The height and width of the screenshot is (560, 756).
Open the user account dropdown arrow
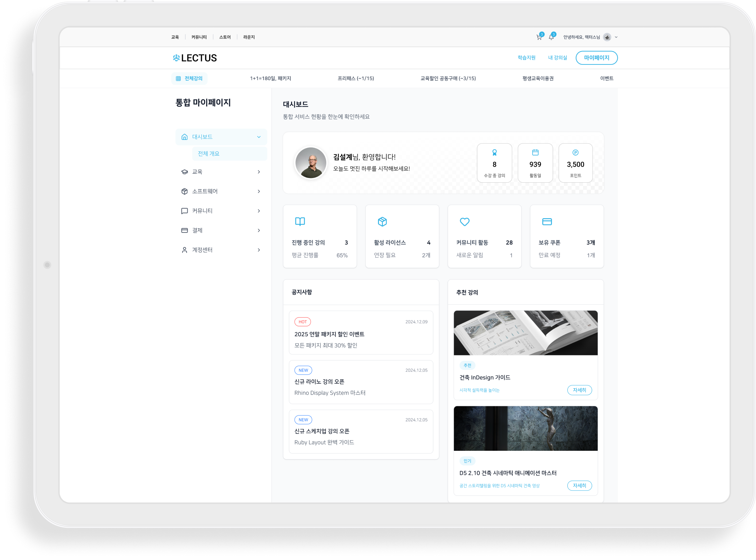pyautogui.click(x=616, y=37)
